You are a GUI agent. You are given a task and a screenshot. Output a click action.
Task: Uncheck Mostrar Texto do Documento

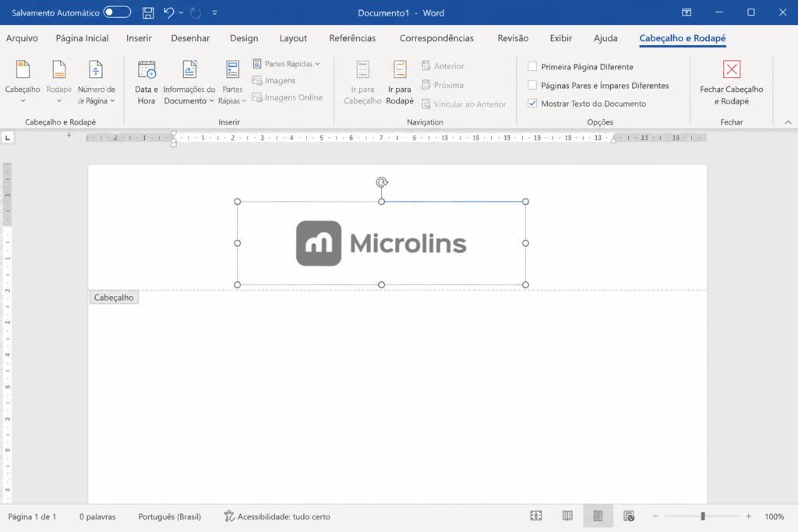[532, 104]
